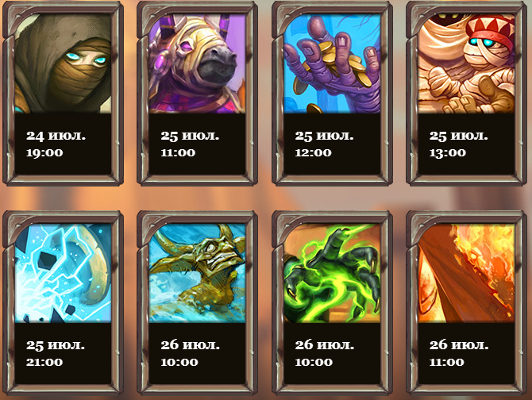Select the shattering ice lightning card art
This screenshot has width=532, height=400.
coord(63,273)
